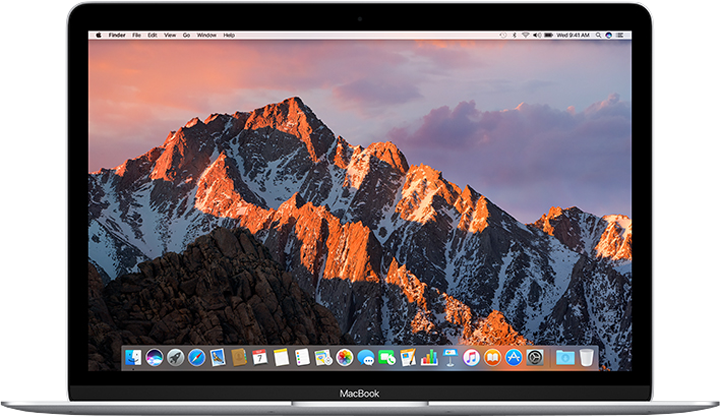720x416 pixels.
Task: Open Maps icon in Dock
Action: point(323,357)
